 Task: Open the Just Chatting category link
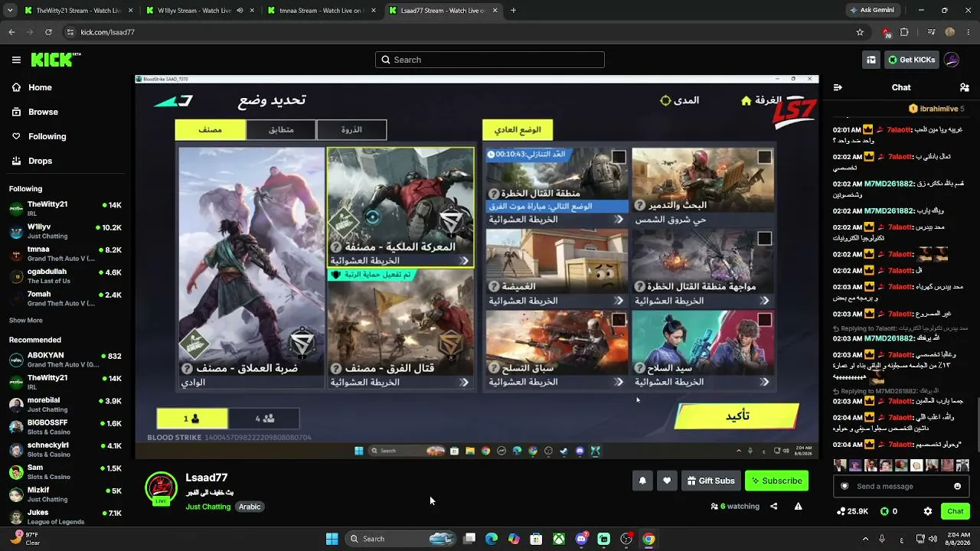[207, 507]
